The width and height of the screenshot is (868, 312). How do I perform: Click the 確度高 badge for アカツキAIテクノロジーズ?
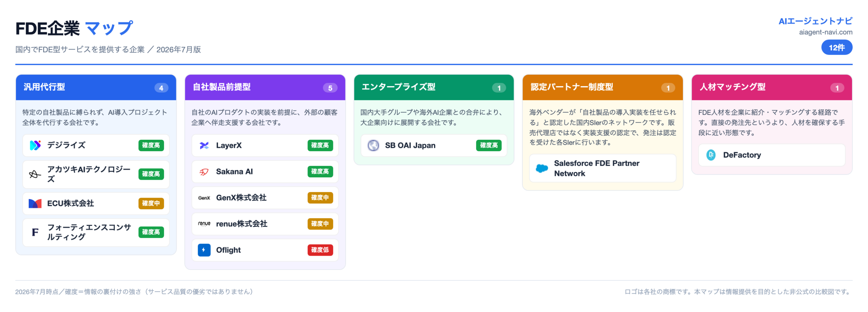click(151, 174)
